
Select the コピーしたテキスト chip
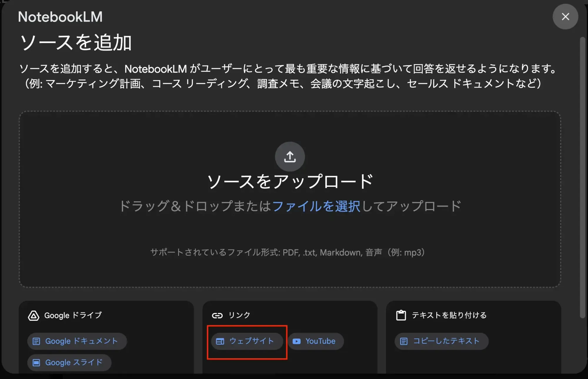(x=441, y=341)
